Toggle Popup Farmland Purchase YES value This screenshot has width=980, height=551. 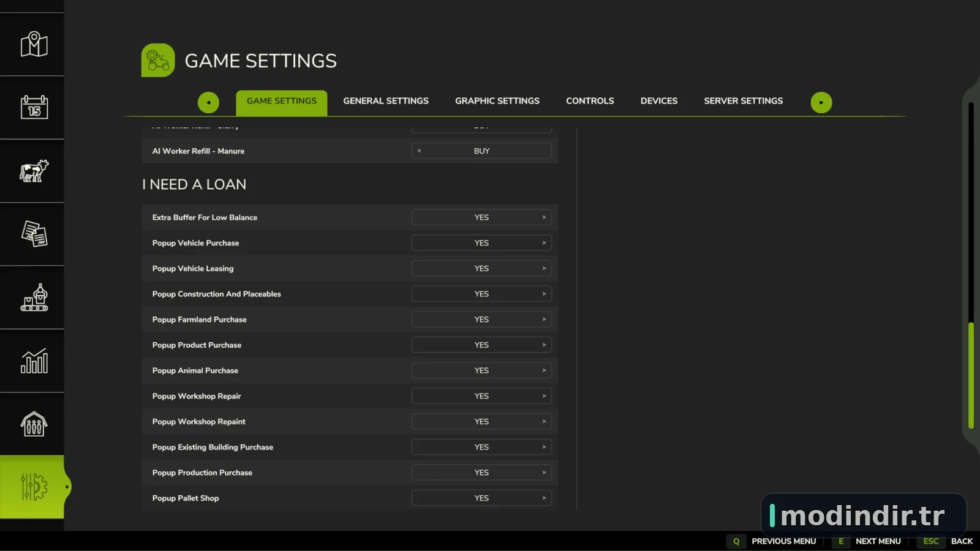pyautogui.click(x=481, y=320)
